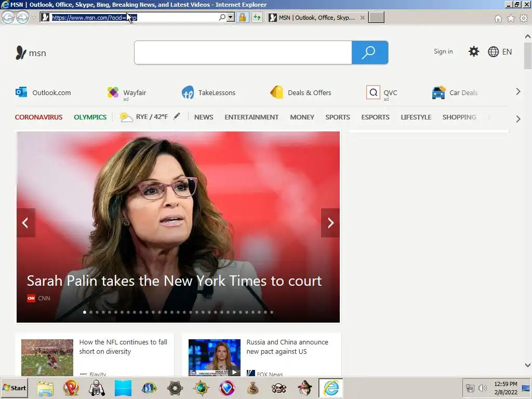Select the first carousel indicator dot
The height and width of the screenshot is (399, 532).
tap(85, 312)
